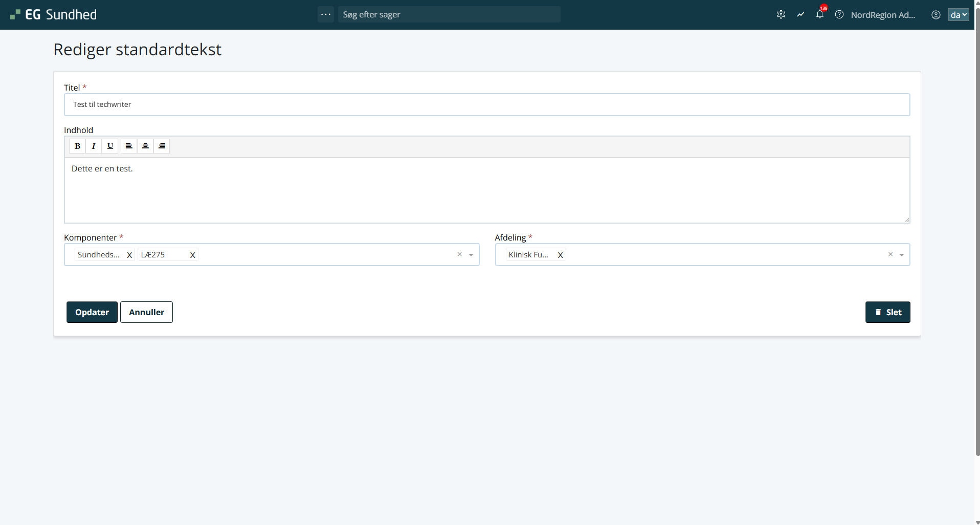Expand the Afdeling dropdown list
This screenshot has width=980, height=525.
pyautogui.click(x=901, y=255)
